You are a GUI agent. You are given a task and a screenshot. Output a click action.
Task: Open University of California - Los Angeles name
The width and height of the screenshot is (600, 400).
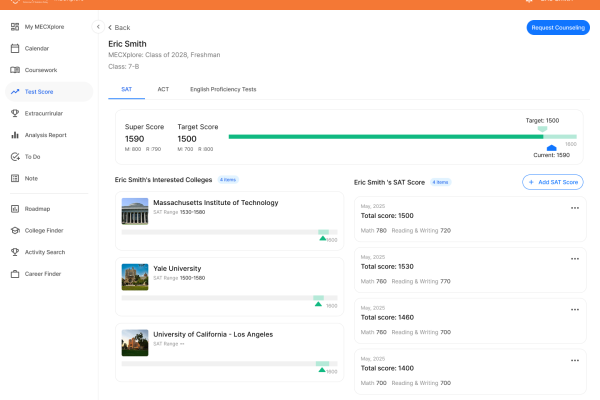213,335
